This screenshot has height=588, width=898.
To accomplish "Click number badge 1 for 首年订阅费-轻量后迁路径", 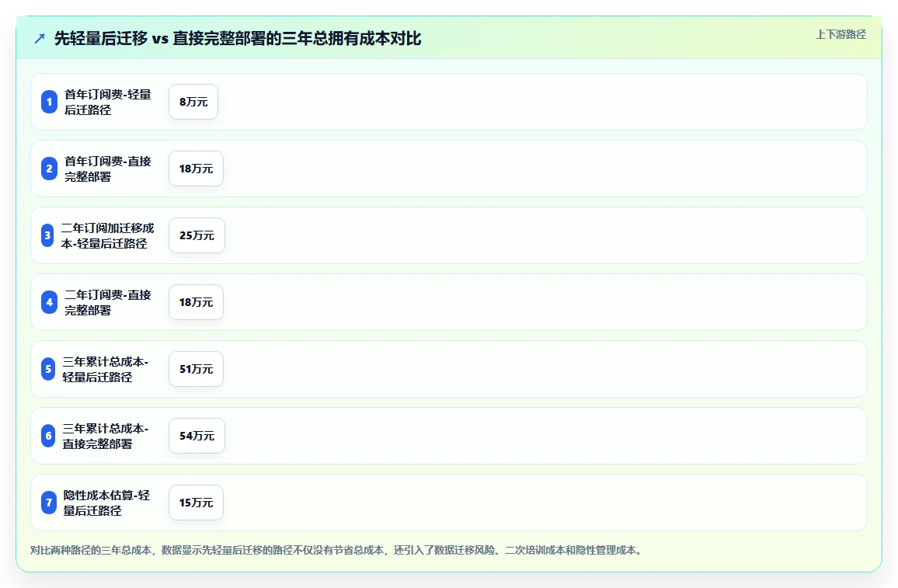I will click(49, 102).
